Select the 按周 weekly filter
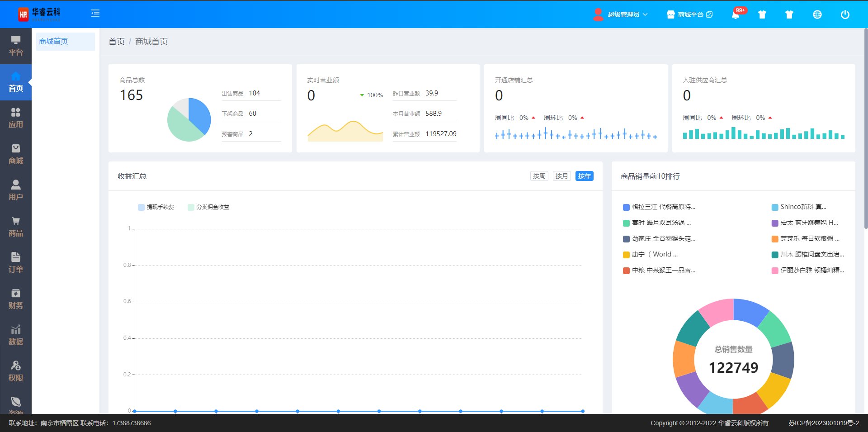Viewport: 868px width, 432px height. (x=539, y=176)
